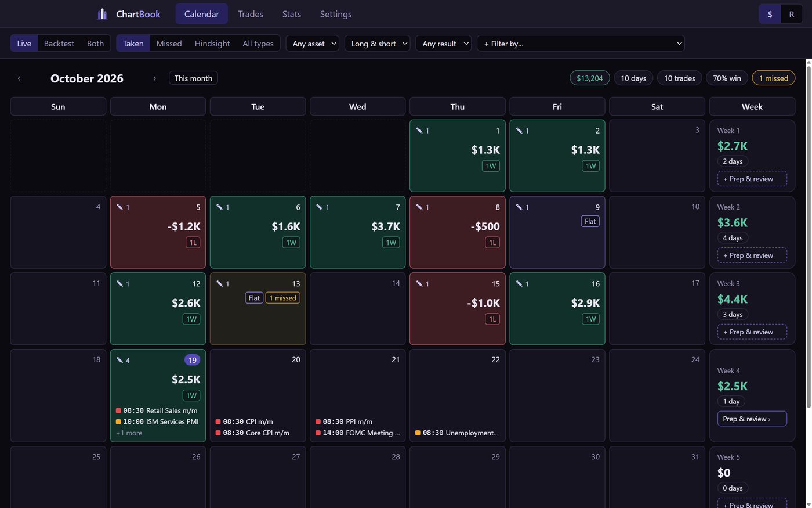
Task: Click the ChartBook logo icon
Action: pos(102,14)
